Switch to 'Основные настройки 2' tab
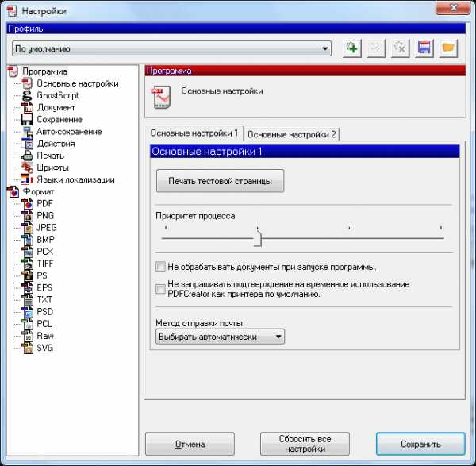This screenshot has height=466, width=476. click(292, 134)
